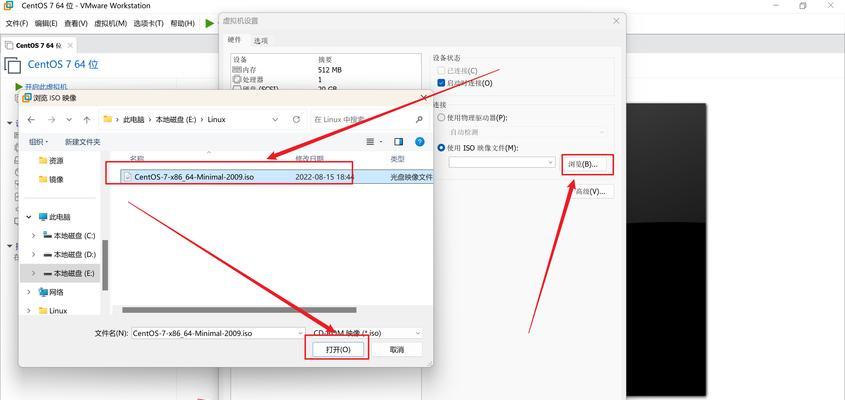Select 使用 ISO 映像文件(M) radio button
845x400 pixels.
click(x=441, y=147)
